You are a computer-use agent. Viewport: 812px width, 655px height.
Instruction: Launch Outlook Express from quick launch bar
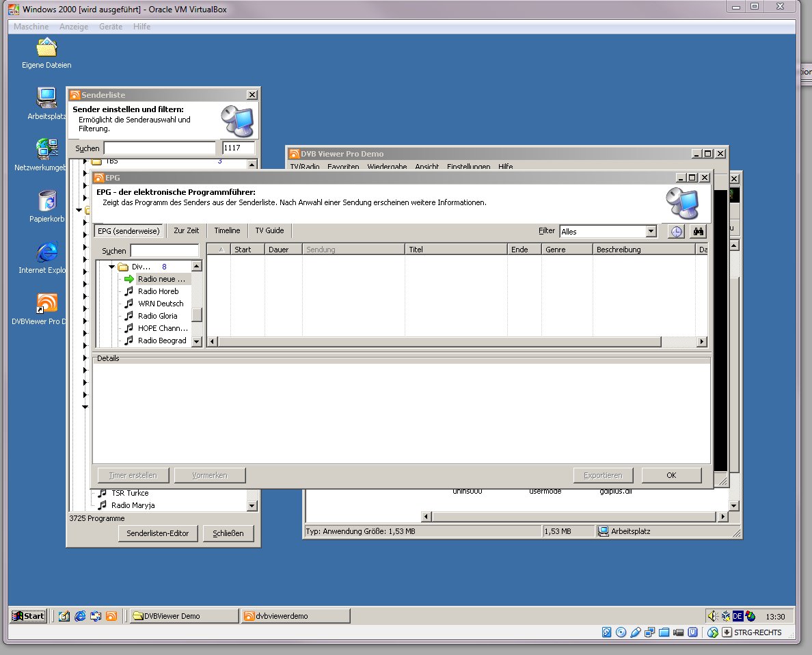[x=96, y=616]
